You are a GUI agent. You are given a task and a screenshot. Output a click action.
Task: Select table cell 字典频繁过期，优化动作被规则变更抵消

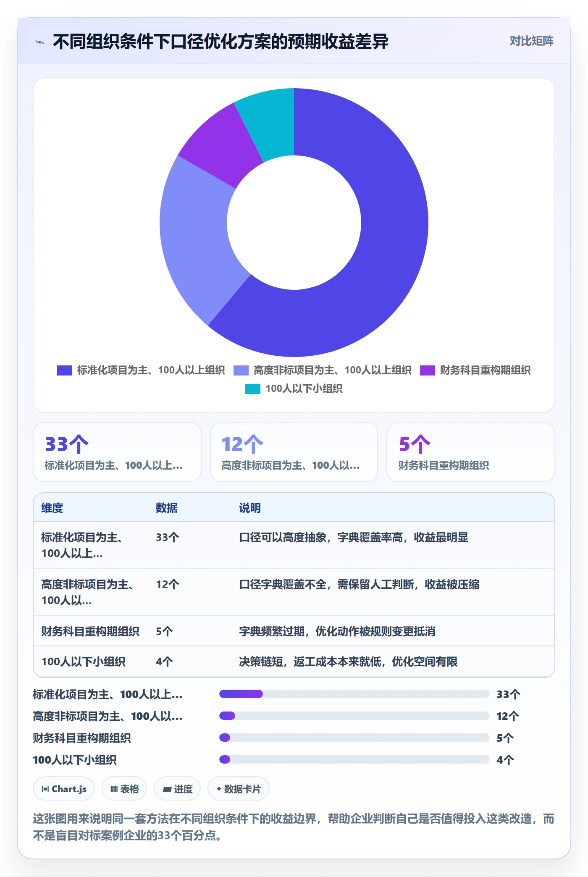[x=337, y=631]
